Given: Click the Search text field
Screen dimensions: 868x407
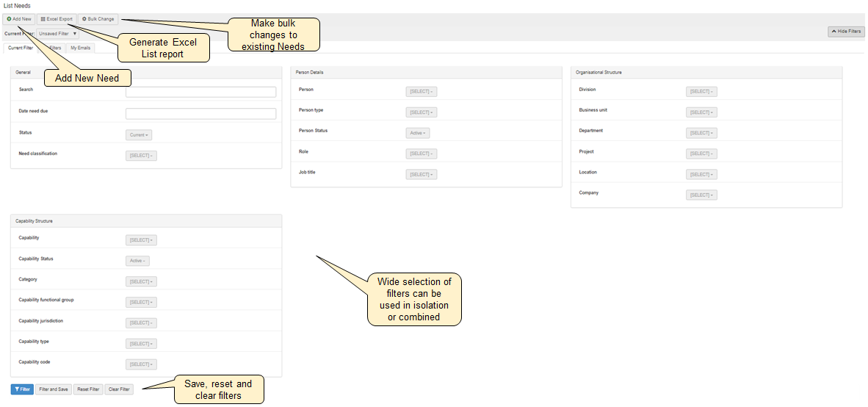Looking at the screenshot, I should point(200,92).
